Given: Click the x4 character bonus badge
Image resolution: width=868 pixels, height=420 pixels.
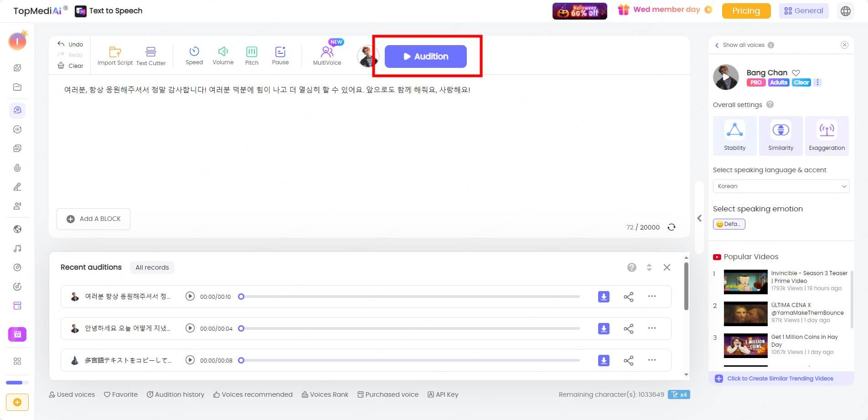Looking at the screenshot, I should 679,394.
